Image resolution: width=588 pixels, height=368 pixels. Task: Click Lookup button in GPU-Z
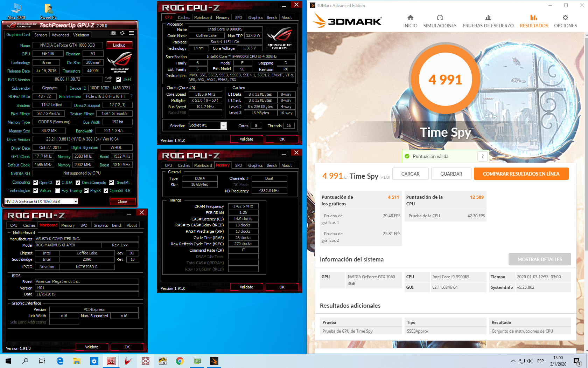[x=119, y=45]
